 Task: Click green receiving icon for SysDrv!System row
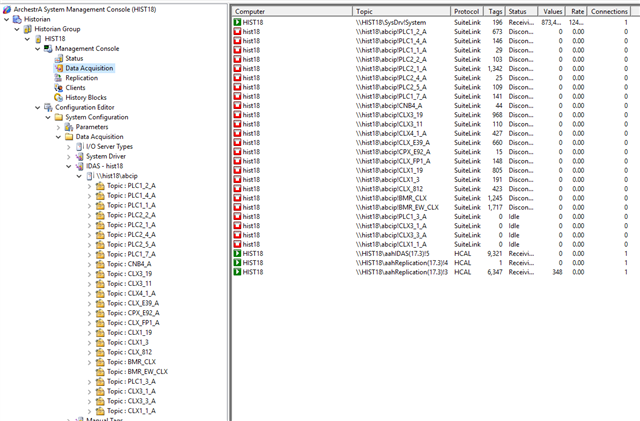click(x=237, y=22)
